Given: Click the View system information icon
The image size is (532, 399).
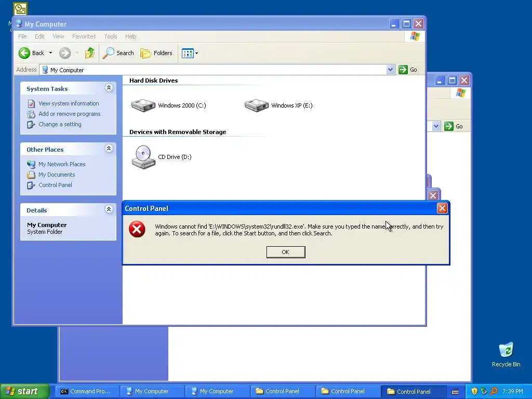Looking at the screenshot, I should click(31, 103).
